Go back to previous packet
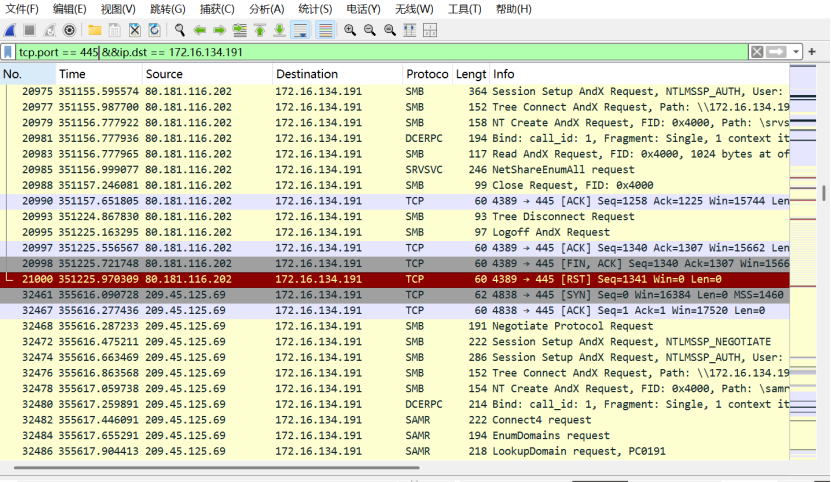The height and width of the screenshot is (482, 831). pos(200,30)
